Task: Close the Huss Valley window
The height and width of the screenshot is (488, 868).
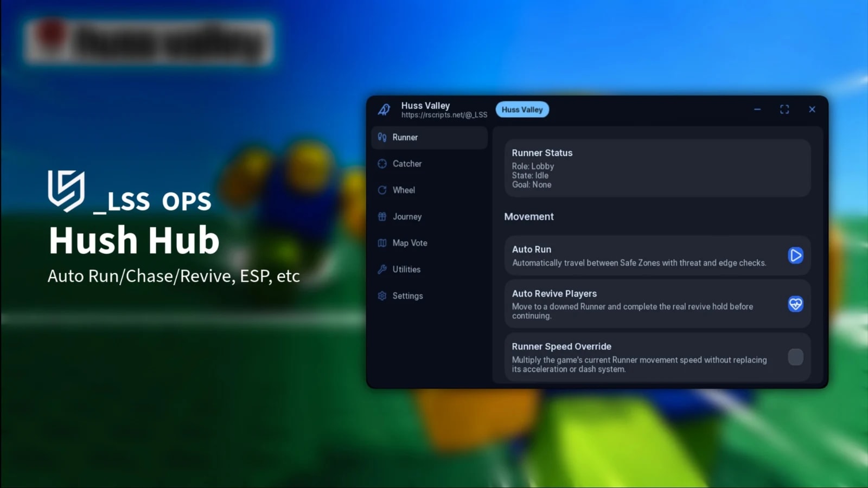Action: 812,110
